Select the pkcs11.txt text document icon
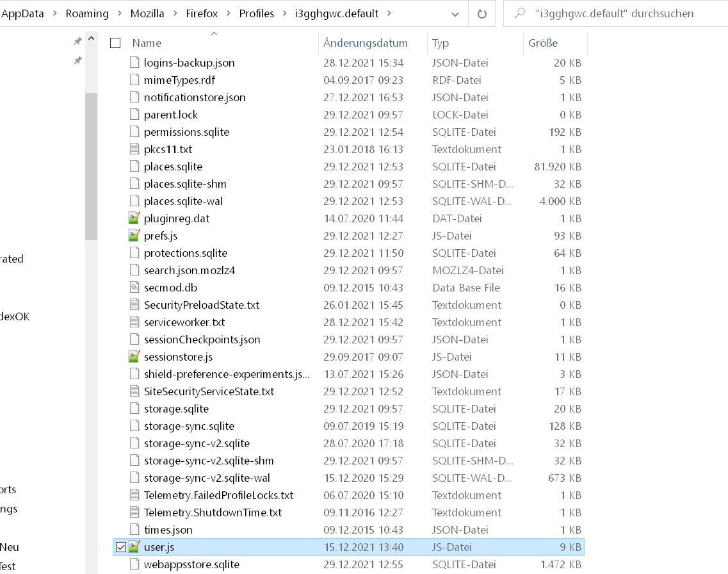 click(134, 149)
